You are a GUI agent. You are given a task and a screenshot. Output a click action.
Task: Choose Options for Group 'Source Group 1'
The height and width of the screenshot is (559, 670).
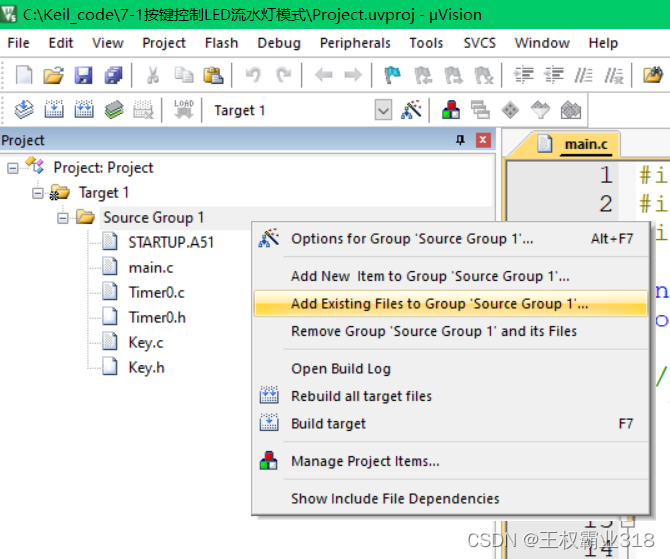pyautogui.click(x=451, y=238)
